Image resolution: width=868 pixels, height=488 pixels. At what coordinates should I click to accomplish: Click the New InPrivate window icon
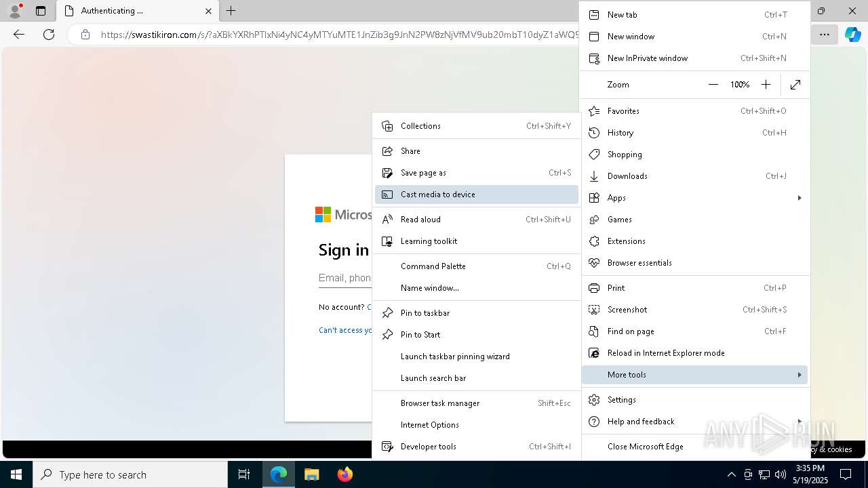[594, 58]
